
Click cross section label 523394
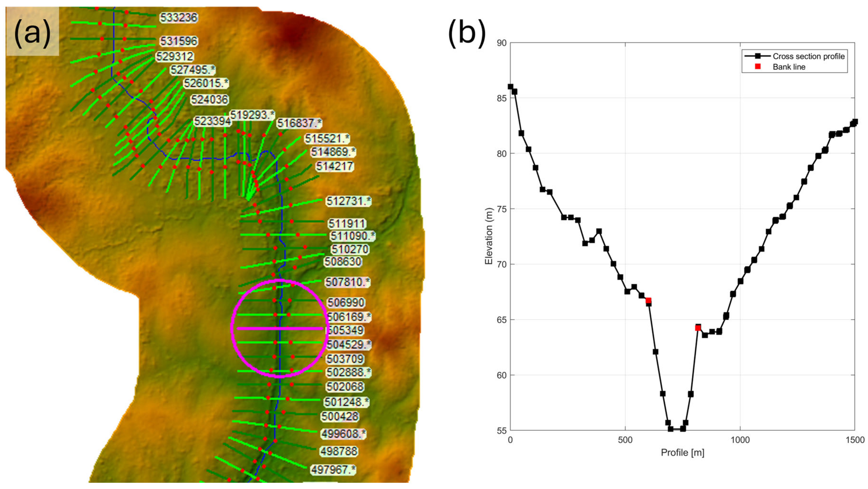coord(212,121)
